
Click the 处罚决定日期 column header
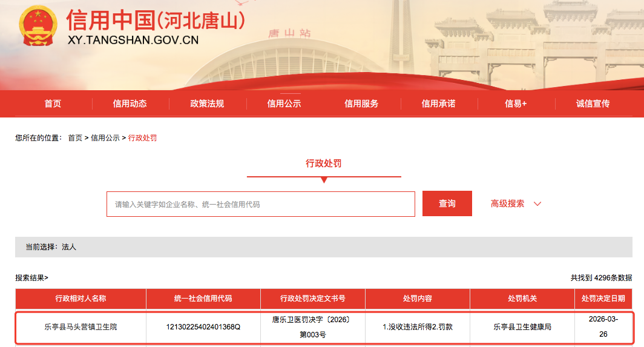(x=603, y=299)
